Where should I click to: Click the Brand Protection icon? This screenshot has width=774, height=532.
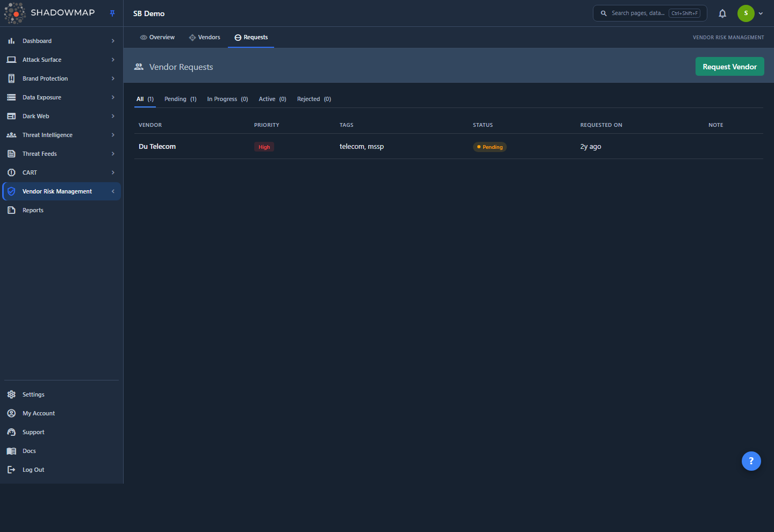pos(11,78)
